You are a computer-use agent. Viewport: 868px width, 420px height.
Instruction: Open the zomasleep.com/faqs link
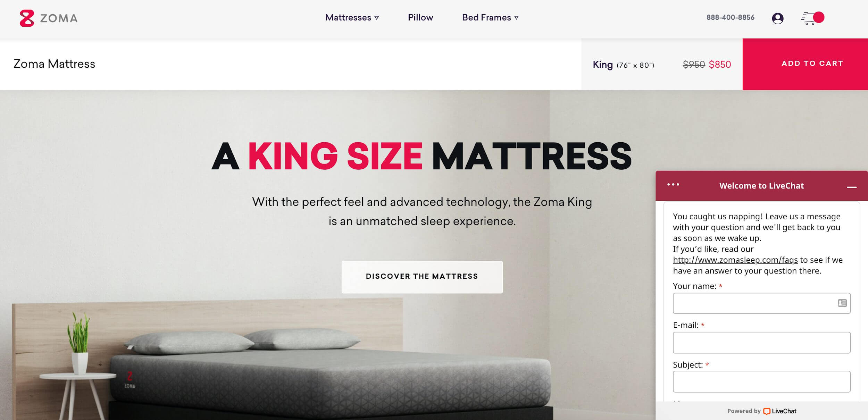735,260
